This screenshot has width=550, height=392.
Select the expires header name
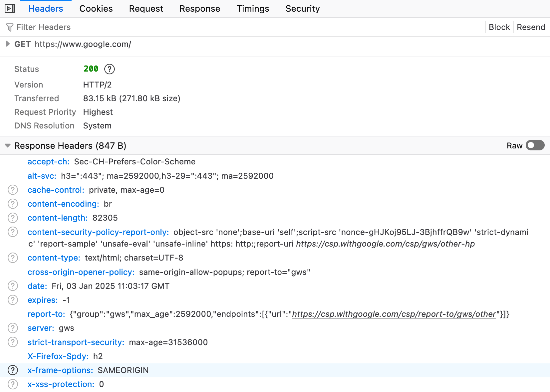43,300
